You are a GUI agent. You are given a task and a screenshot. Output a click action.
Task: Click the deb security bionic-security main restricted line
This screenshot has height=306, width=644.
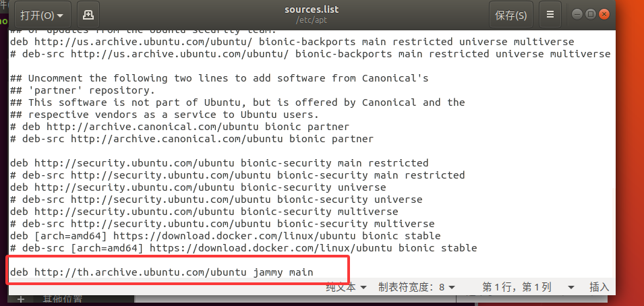pos(219,163)
